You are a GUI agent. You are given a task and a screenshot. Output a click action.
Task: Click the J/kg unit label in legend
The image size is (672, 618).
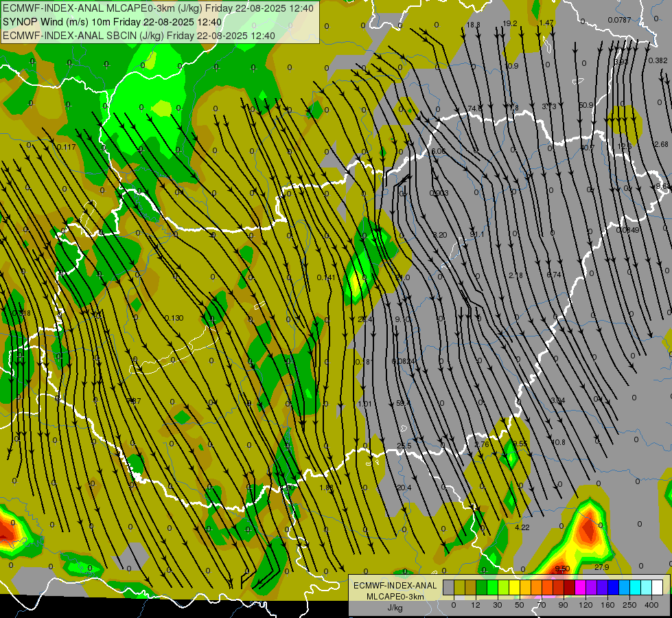pyautogui.click(x=395, y=608)
